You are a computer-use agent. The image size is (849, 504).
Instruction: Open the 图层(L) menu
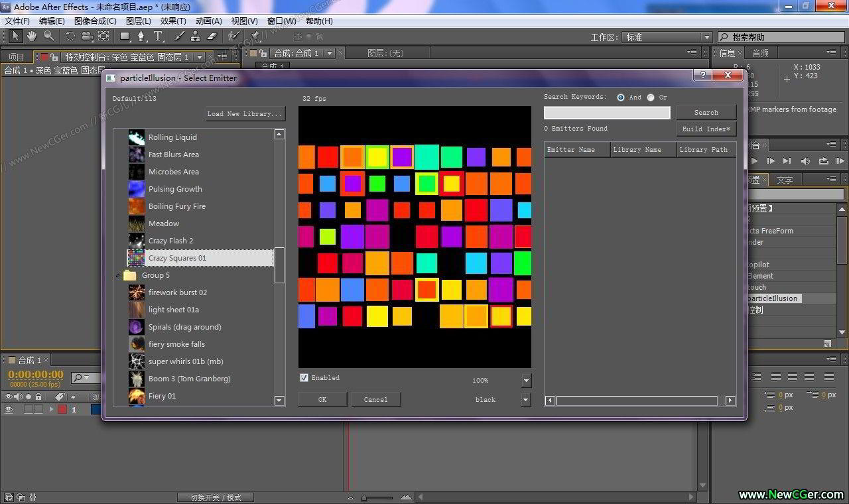click(x=139, y=21)
